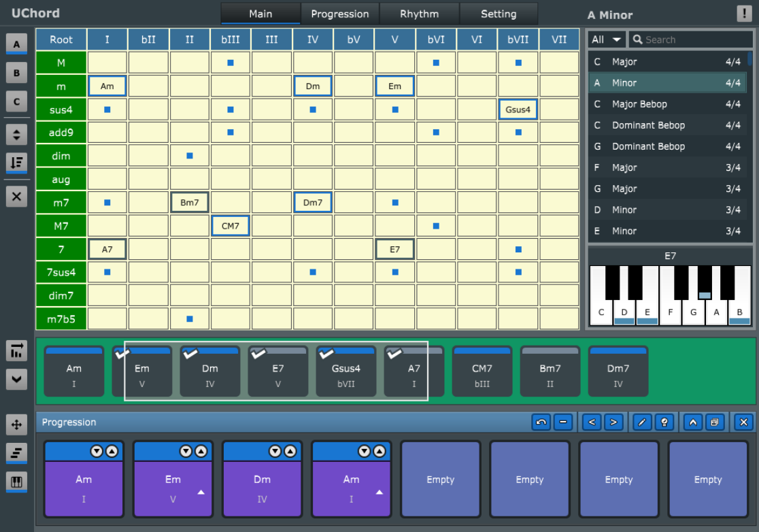Toggle checkmark on Gsus4 chord pad
This screenshot has width=759, height=532.
tap(326, 354)
